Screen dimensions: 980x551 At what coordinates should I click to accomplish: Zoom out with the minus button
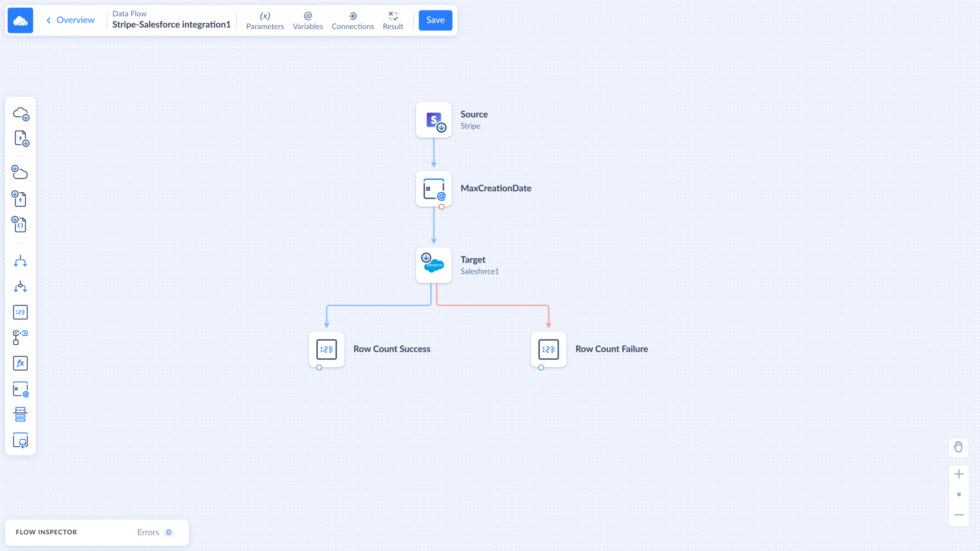(x=958, y=515)
